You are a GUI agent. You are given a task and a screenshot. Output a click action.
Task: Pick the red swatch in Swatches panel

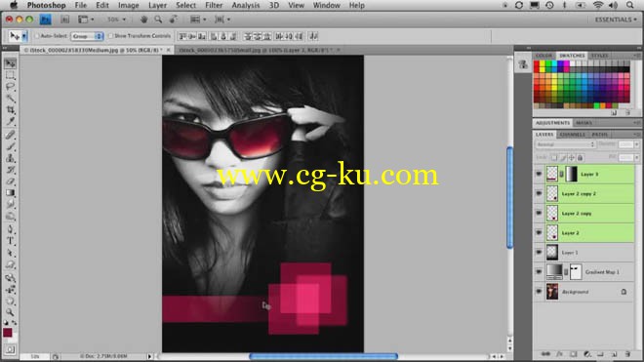pos(537,63)
